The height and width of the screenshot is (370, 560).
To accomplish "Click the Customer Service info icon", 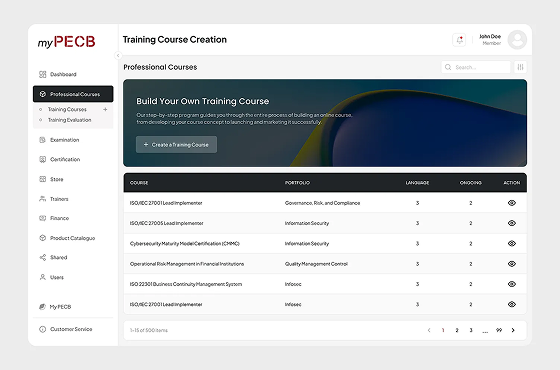I will click(x=42, y=329).
